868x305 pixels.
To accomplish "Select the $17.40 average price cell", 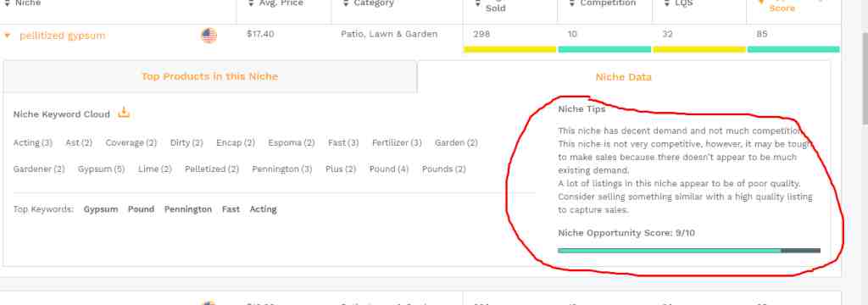I will coord(260,35).
